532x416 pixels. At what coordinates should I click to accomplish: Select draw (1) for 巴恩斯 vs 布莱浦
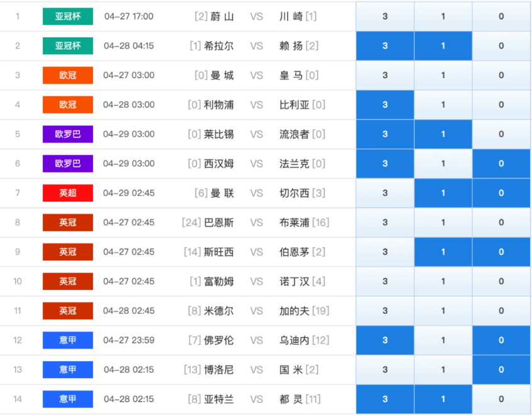pos(443,222)
